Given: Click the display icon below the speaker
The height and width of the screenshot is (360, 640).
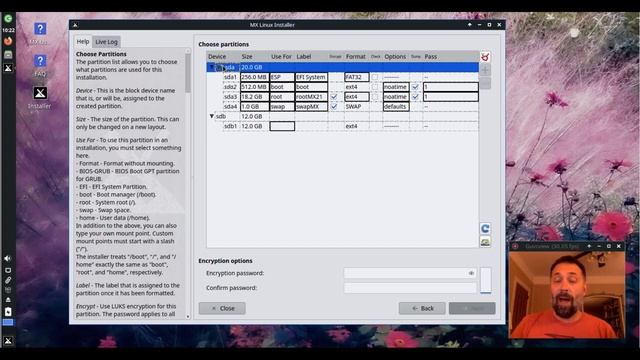Looking at the screenshot, I should pos(8,270).
